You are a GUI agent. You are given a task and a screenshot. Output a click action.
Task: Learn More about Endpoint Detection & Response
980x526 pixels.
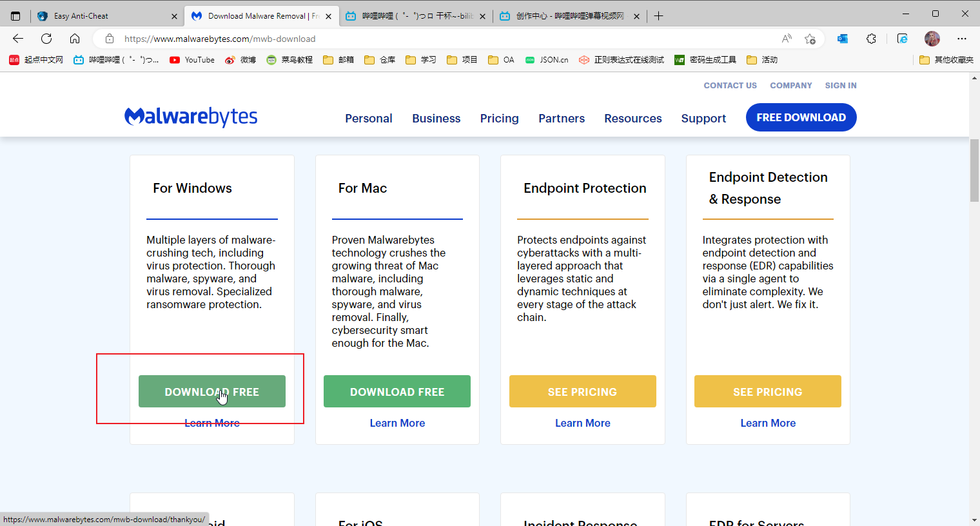click(x=768, y=423)
